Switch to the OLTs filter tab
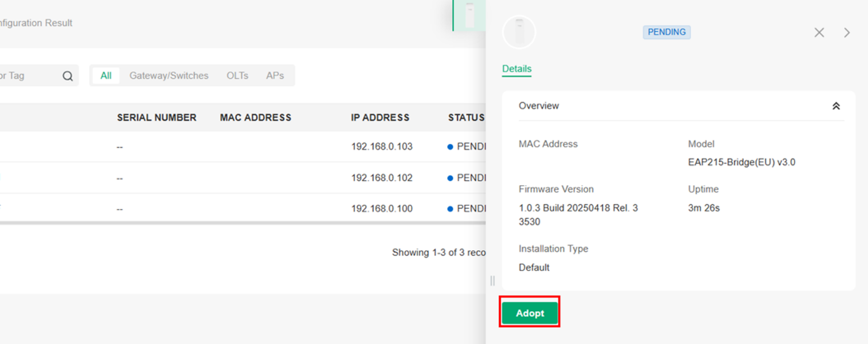868x344 pixels. tap(237, 76)
